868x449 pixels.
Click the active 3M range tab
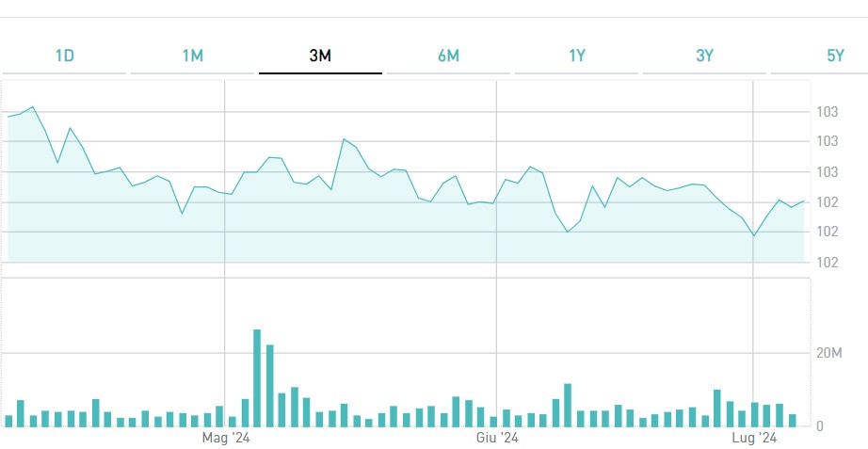(320, 56)
